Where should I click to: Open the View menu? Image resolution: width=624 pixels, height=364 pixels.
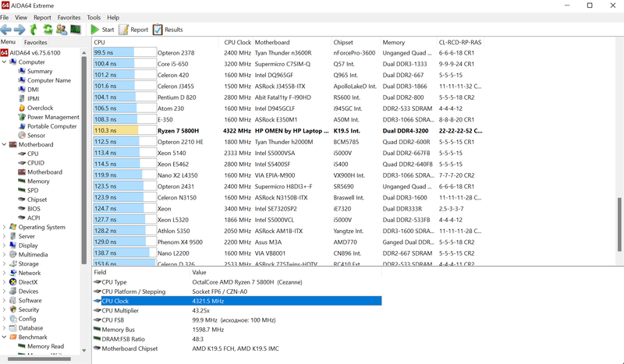click(x=21, y=17)
